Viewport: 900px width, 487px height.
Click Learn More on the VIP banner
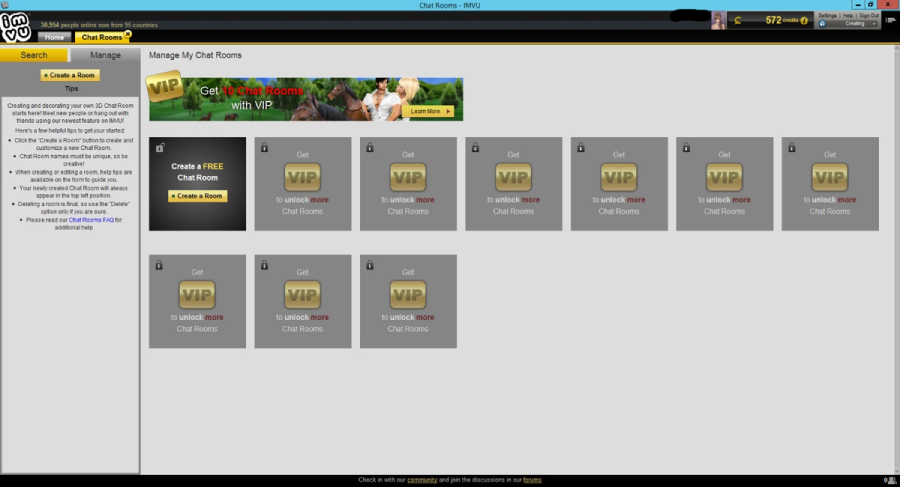point(429,111)
